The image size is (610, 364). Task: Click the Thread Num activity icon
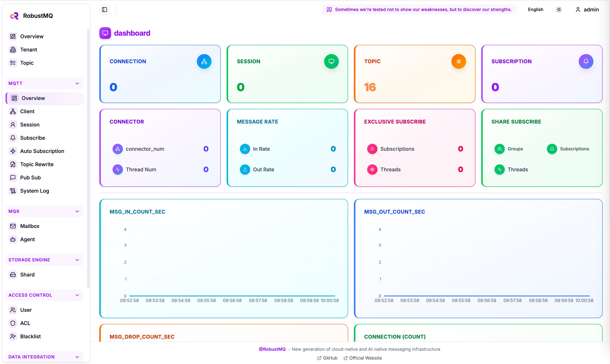tap(118, 169)
